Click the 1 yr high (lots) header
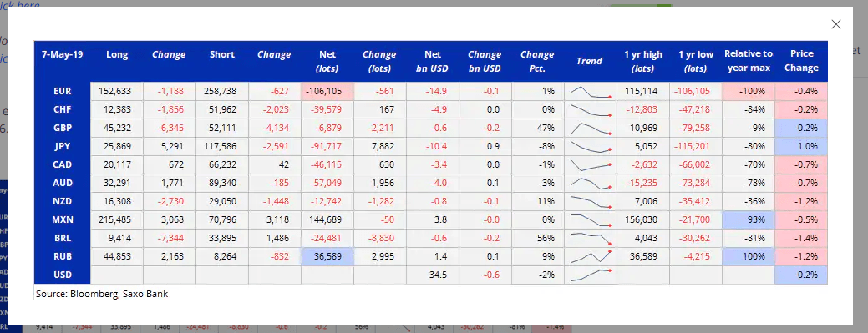868x333 pixels. point(642,62)
